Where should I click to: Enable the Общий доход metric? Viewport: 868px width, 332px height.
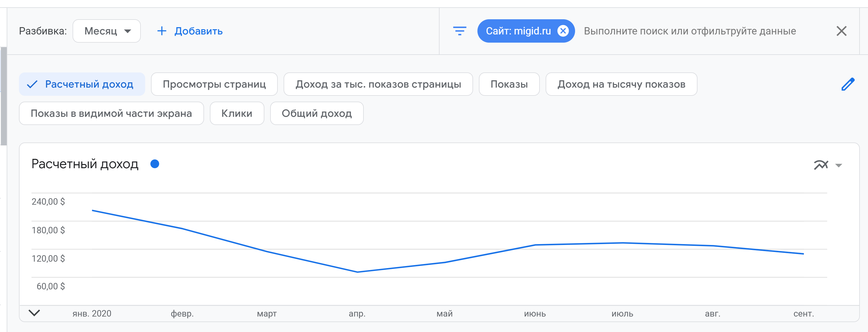317,113
